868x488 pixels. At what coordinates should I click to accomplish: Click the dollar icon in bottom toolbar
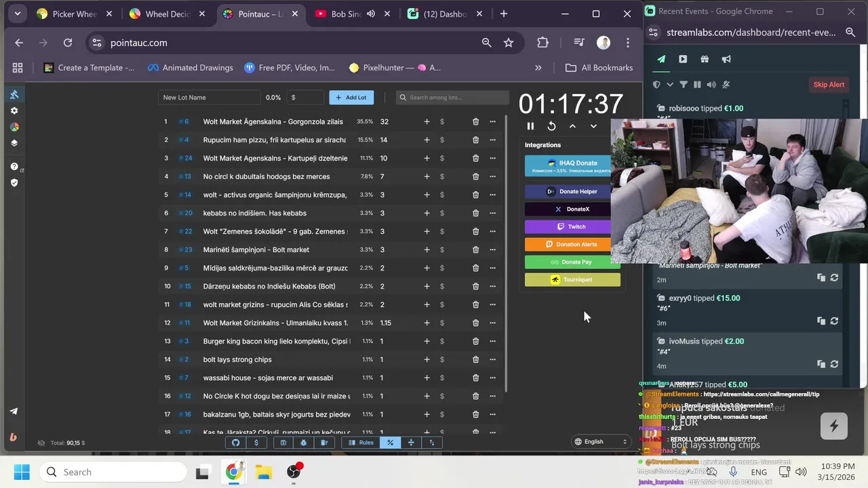coord(256,443)
